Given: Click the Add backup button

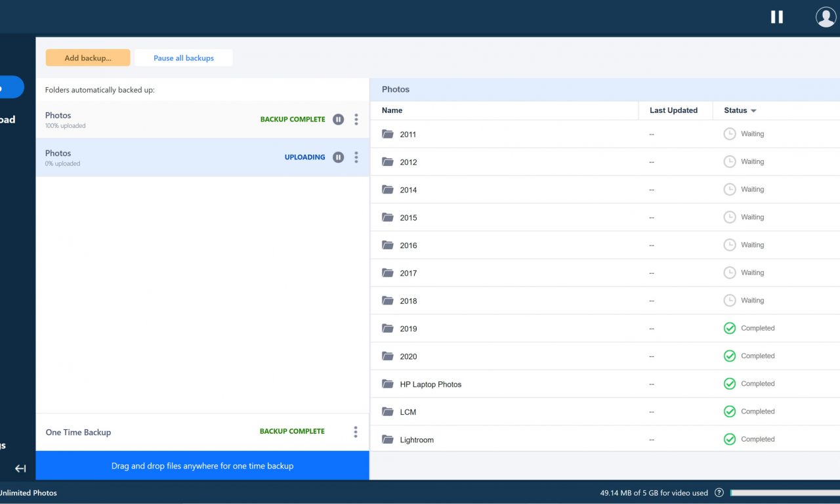Looking at the screenshot, I should point(88,58).
